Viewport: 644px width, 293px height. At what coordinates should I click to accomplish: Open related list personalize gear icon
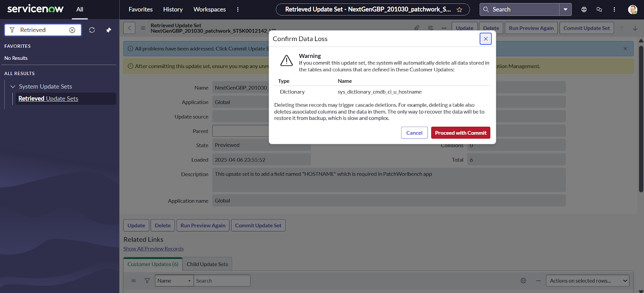[x=523, y=281]
